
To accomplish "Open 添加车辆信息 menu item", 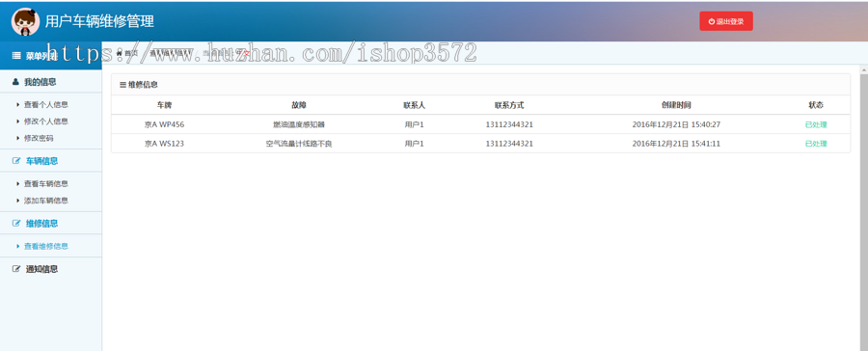I will pos(46,201).
